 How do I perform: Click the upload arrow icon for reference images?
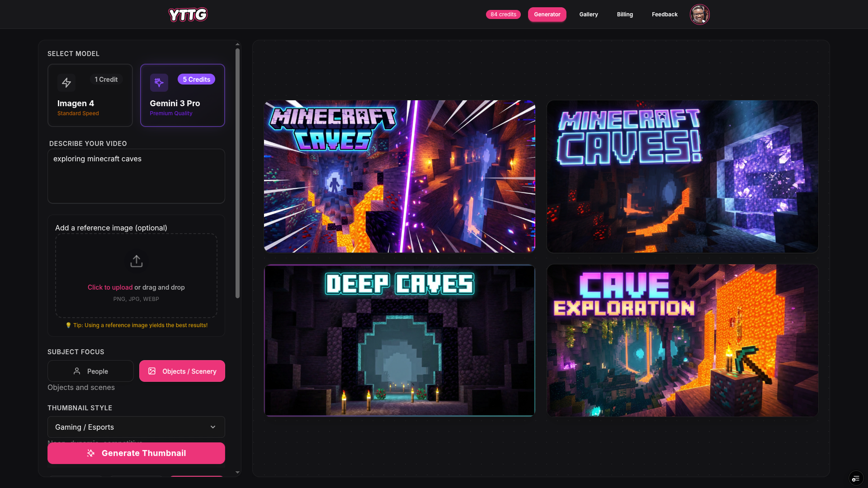136,261
